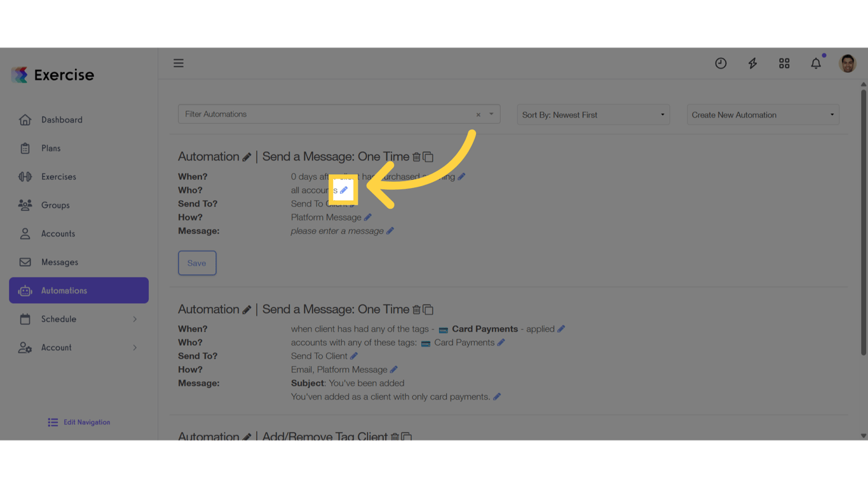Clear the Filter Automations field using the x

(x=478, y=114)
